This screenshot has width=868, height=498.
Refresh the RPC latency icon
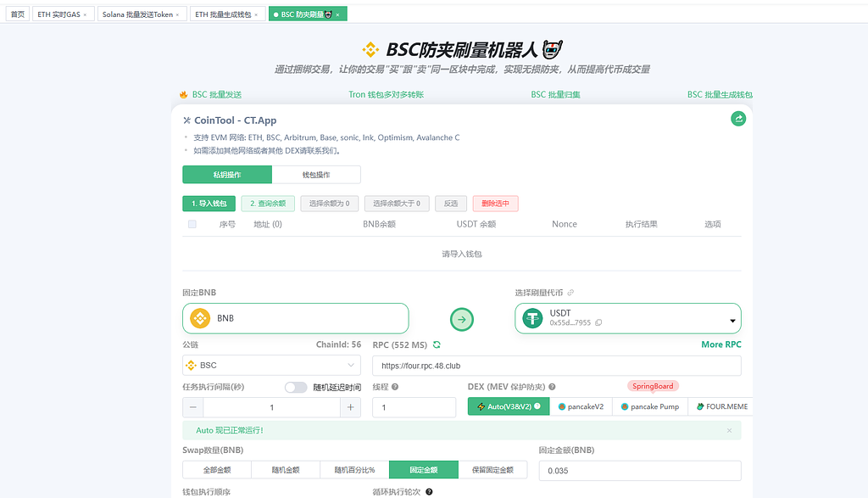[x=437, y=344]
